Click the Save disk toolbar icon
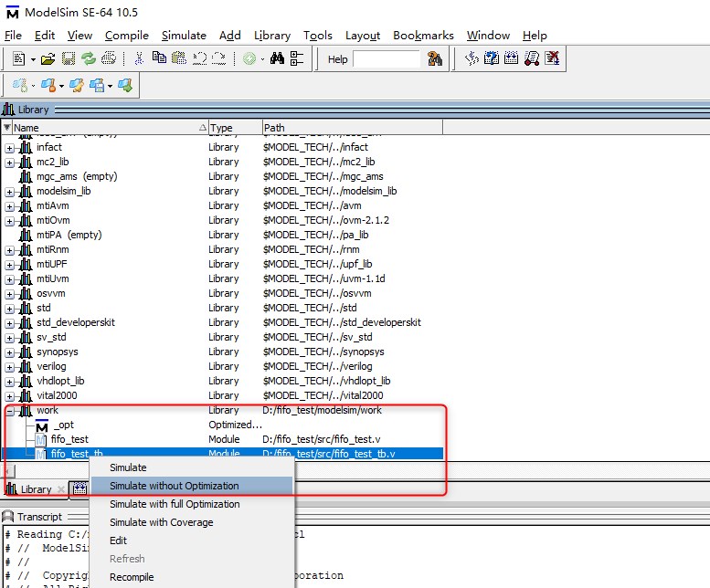 tap(69, 58)
